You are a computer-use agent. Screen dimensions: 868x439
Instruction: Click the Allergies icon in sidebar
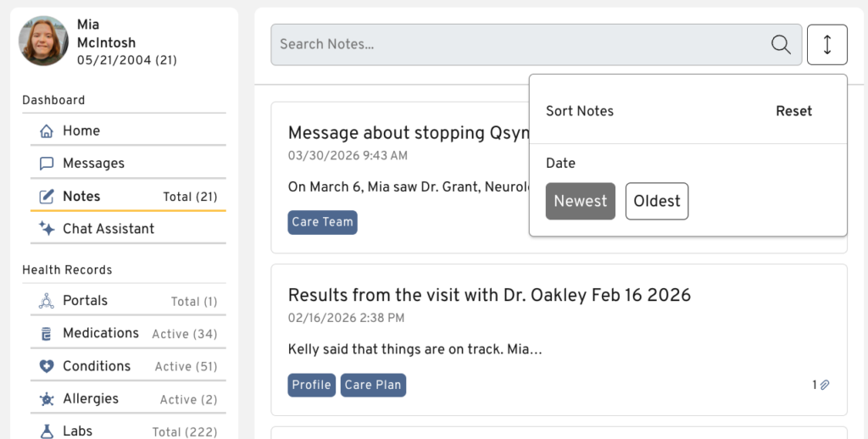click(47, 399)
